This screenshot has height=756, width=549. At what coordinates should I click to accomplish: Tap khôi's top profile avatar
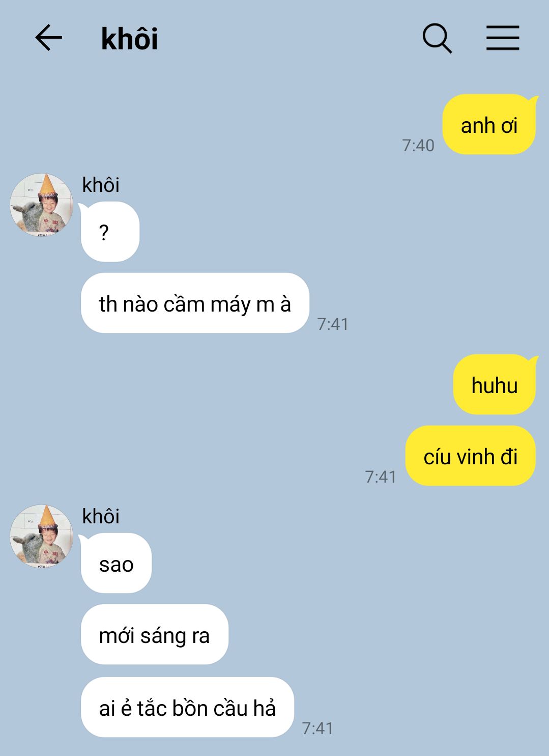point(42,205)
